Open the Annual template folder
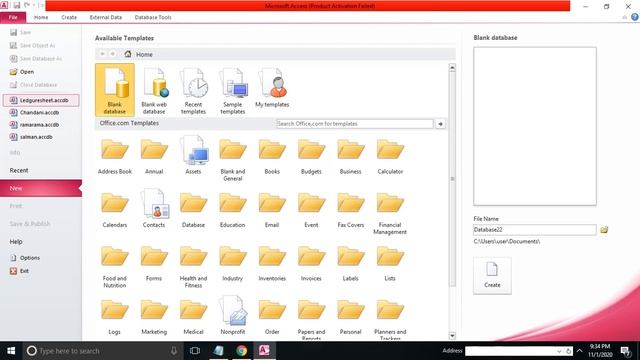The height and width of the screenshot is (360, 640). tap(154, 156)
